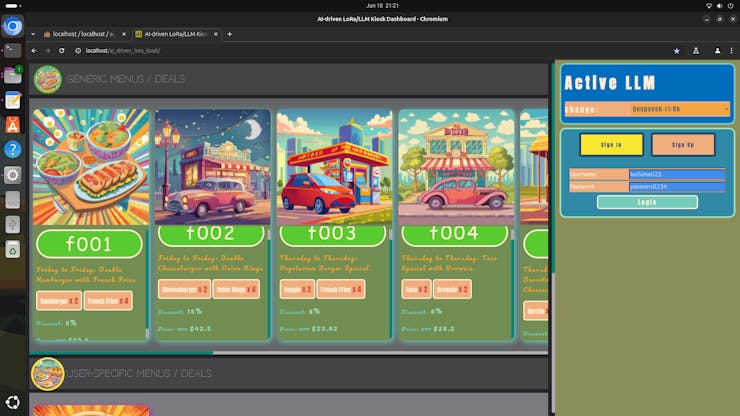Switch to the Sign In option
The height and width of the screenshot is (416, 740).
(610, 145)
